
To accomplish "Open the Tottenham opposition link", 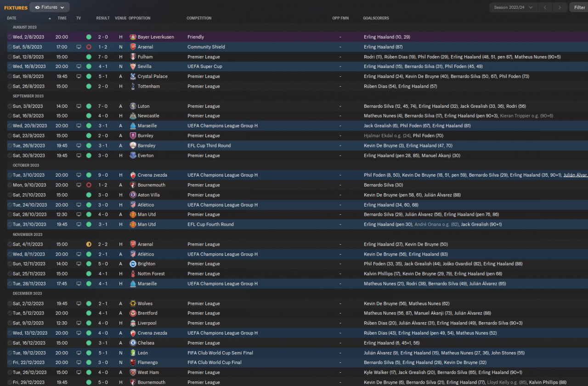I will [x=149, y=86].
